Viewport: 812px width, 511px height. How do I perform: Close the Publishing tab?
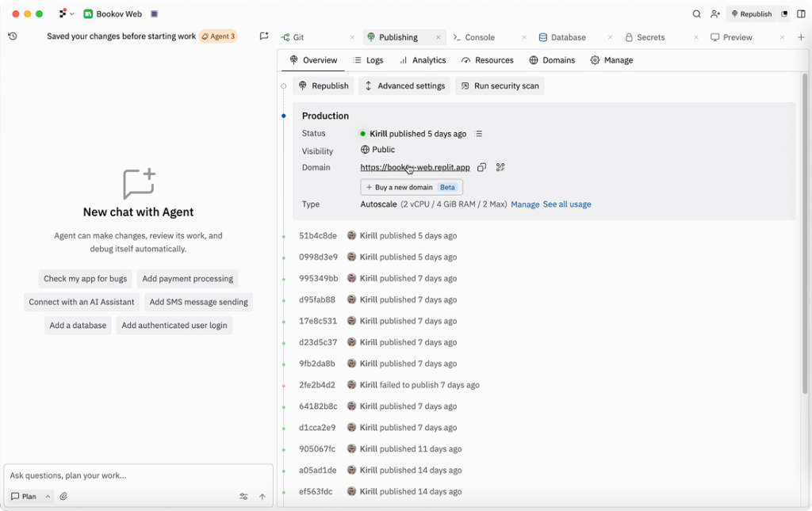click(x=439, y=37)
